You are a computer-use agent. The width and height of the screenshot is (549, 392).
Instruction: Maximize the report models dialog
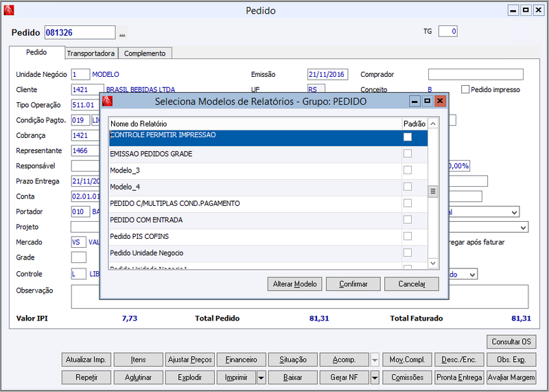pos(427,101)
